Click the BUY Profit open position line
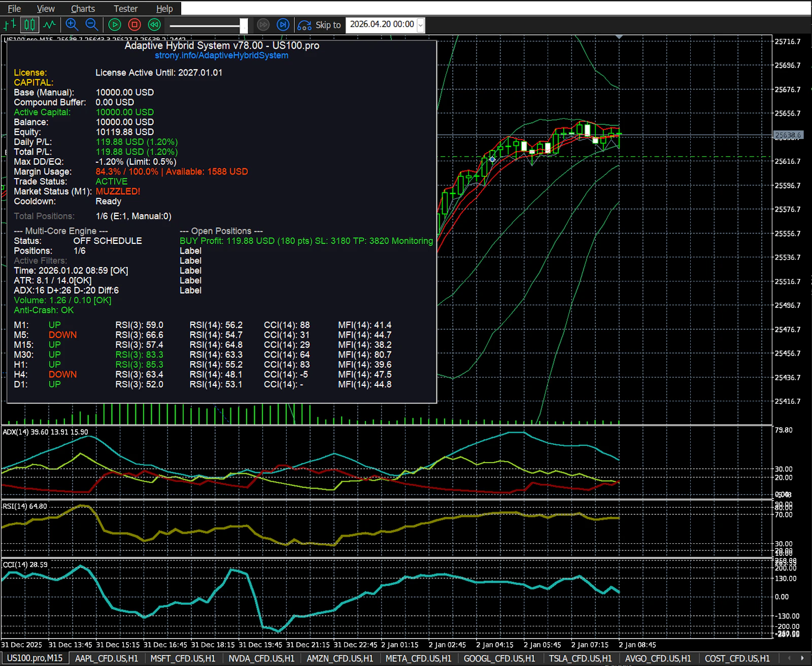The image size is (812, 666). pos(306,241)
